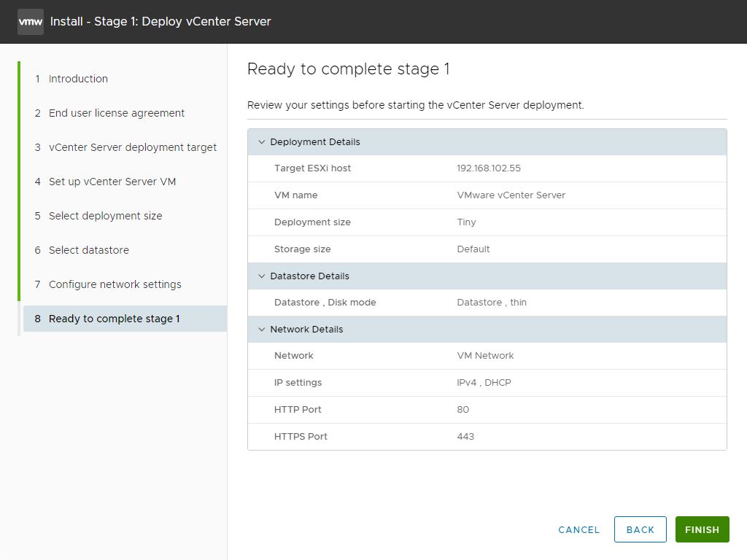Click the 'Datastore , Disk mode' label
The height and width of the screenshot is (560, 747).
click(x=325, y=303)
